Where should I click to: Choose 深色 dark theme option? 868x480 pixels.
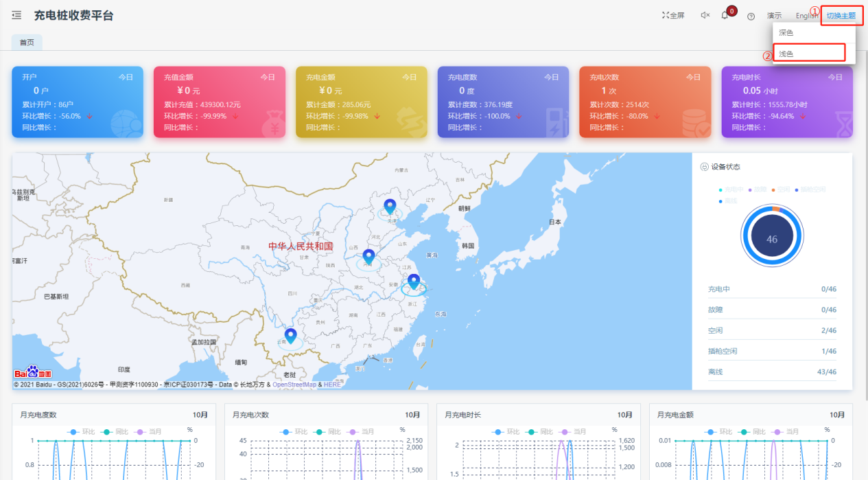tap(786, 32)
